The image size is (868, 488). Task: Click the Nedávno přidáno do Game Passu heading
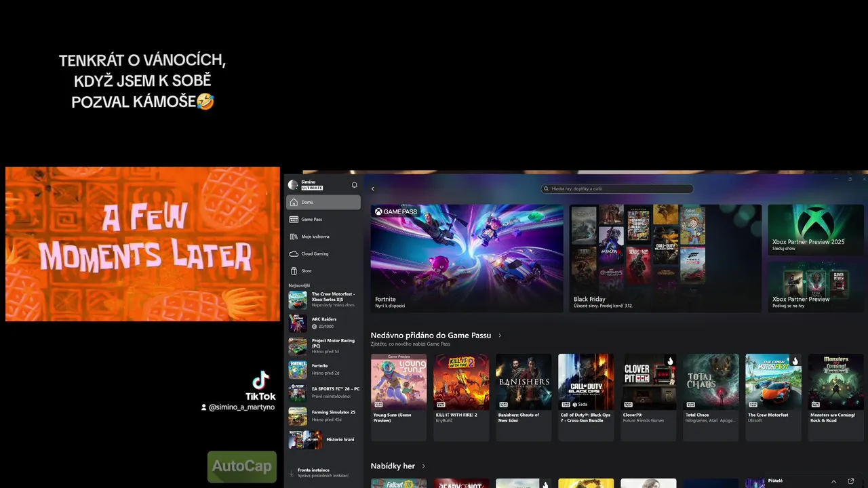[x=431, y=335]
